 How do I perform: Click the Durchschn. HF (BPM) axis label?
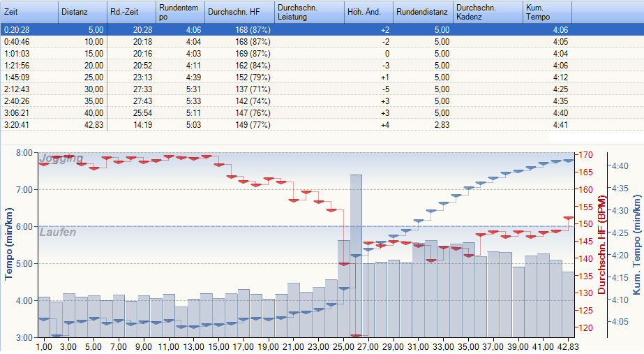coord(601,244)
